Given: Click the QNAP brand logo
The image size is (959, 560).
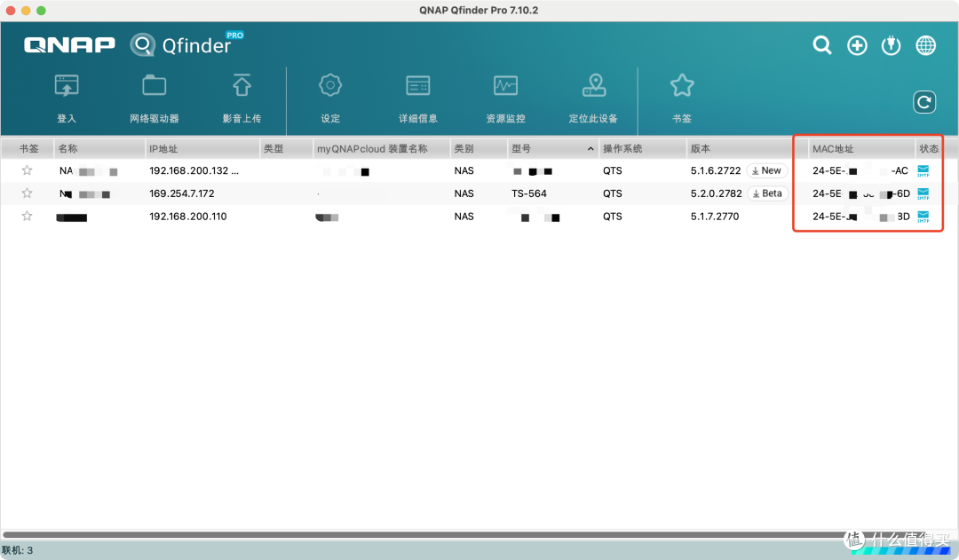Looking at the screenshot, I should tap(69, 44).
